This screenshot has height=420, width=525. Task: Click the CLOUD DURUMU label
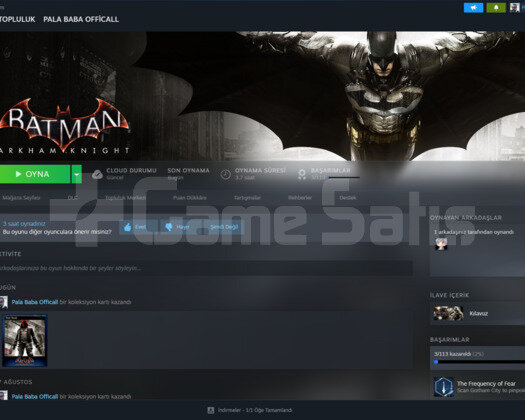(132, 170)
